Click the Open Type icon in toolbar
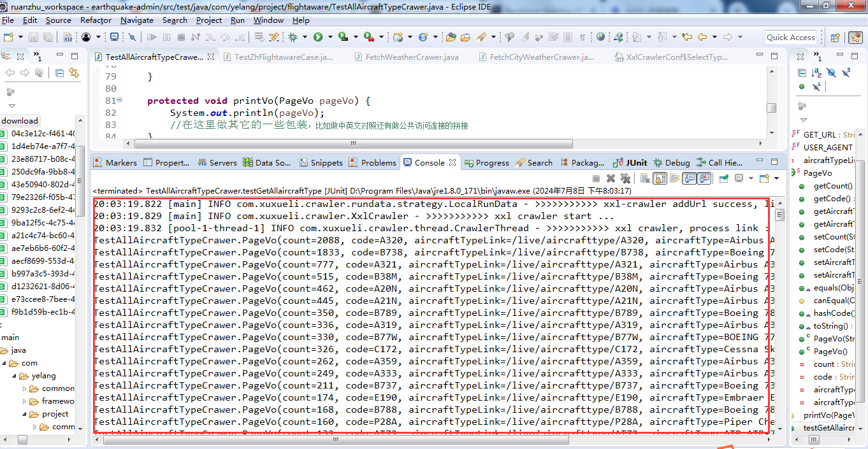The image size is (868, 449). (451, 37)
